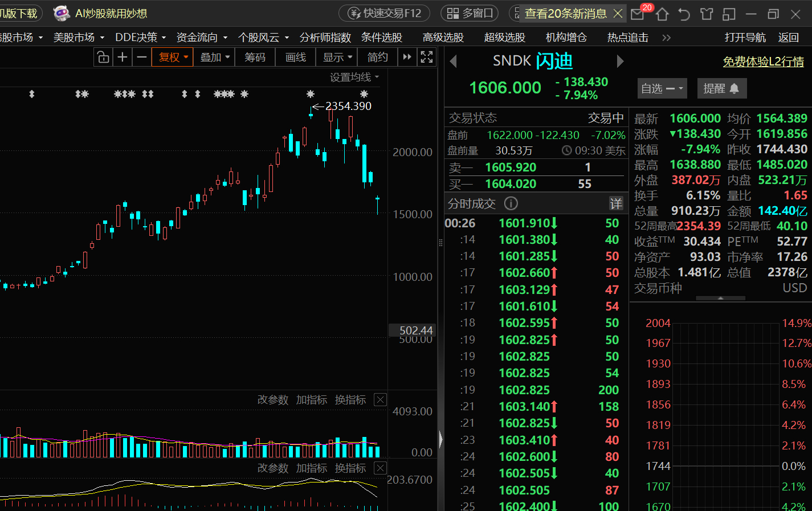812x511 pixels.
Task: Click 加指标 in the volume panel
Action: [312, 400]
